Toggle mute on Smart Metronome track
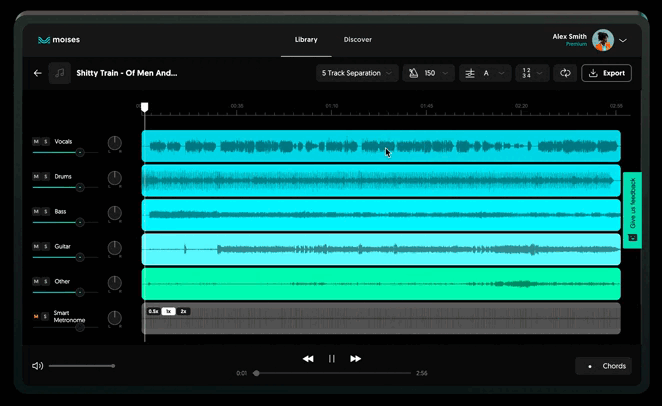The height and width of the screenshot is (406, 662). [36, 316]
